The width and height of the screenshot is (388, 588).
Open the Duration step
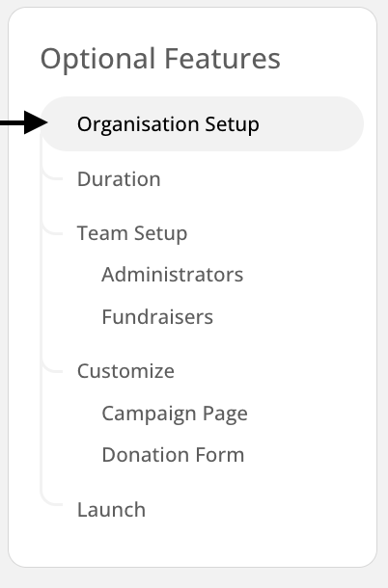119,179
